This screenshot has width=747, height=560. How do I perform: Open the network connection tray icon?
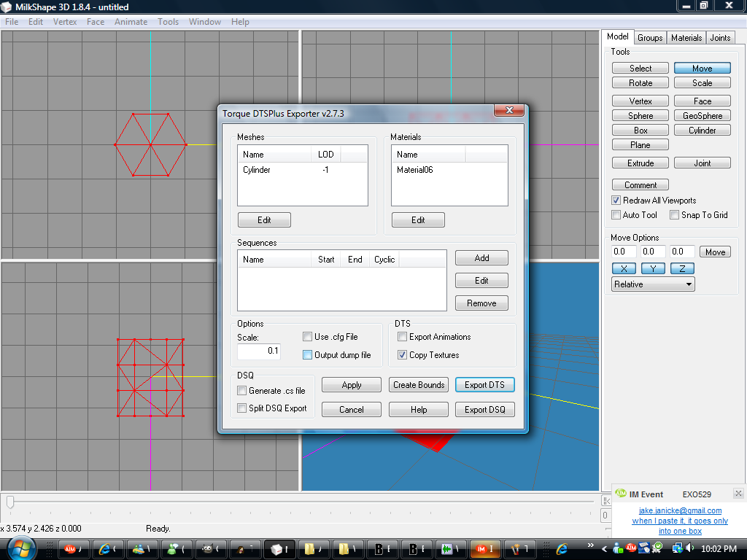click(x=677, y=548)
